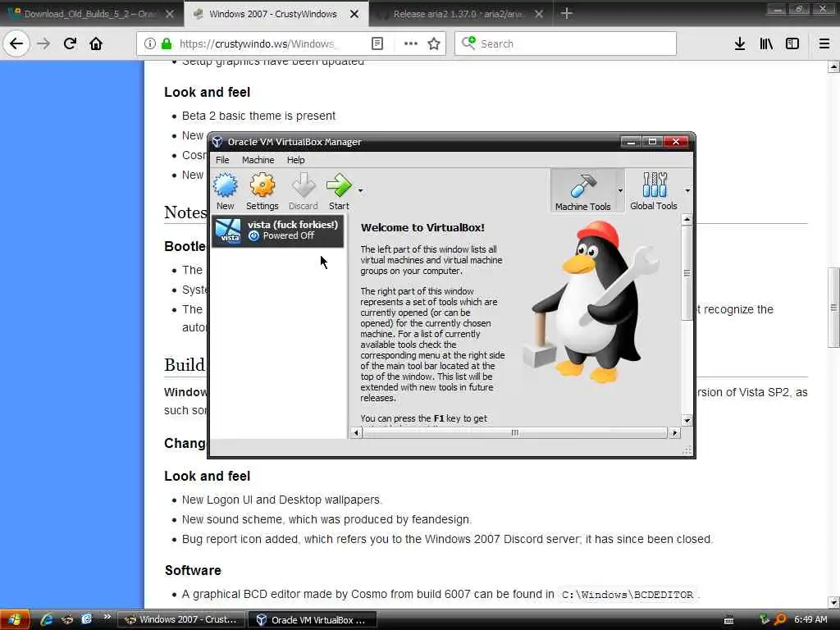
Task: Reload the current page
Action: point(70,43)
